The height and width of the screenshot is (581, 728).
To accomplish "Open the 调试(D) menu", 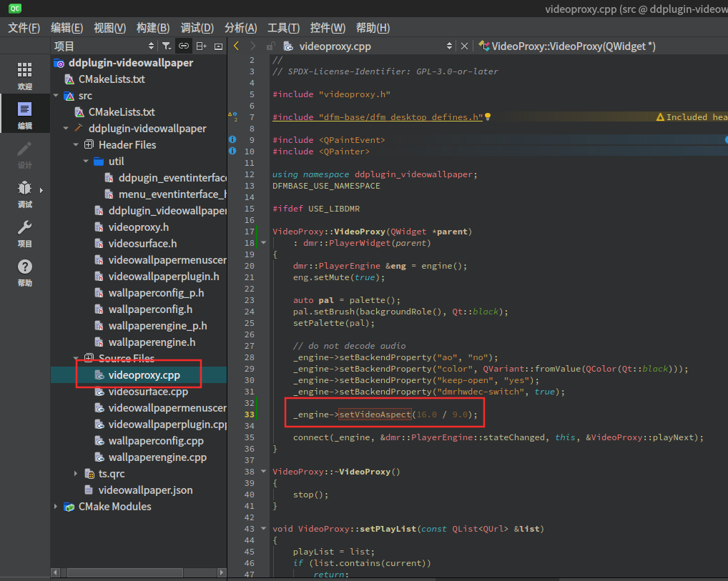I will (197, 28).
